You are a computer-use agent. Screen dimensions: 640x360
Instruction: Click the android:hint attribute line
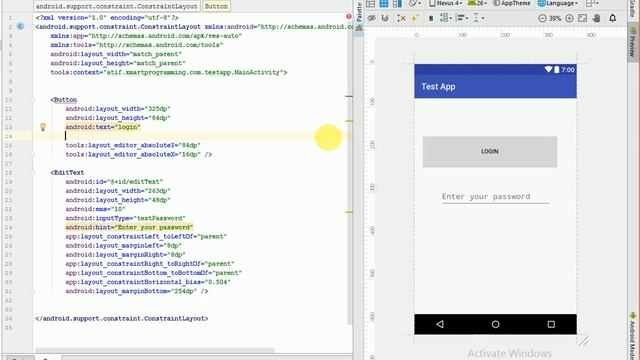point(129,227)
